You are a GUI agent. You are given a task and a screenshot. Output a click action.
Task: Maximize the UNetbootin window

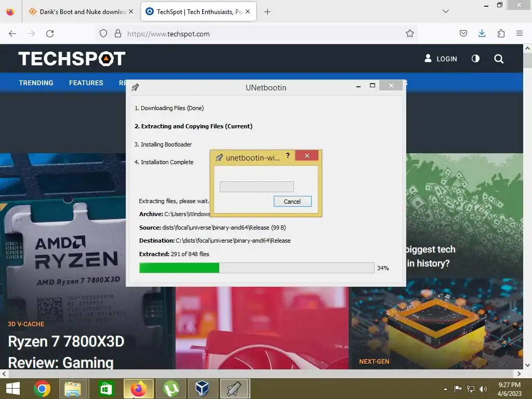coord(373,86)
